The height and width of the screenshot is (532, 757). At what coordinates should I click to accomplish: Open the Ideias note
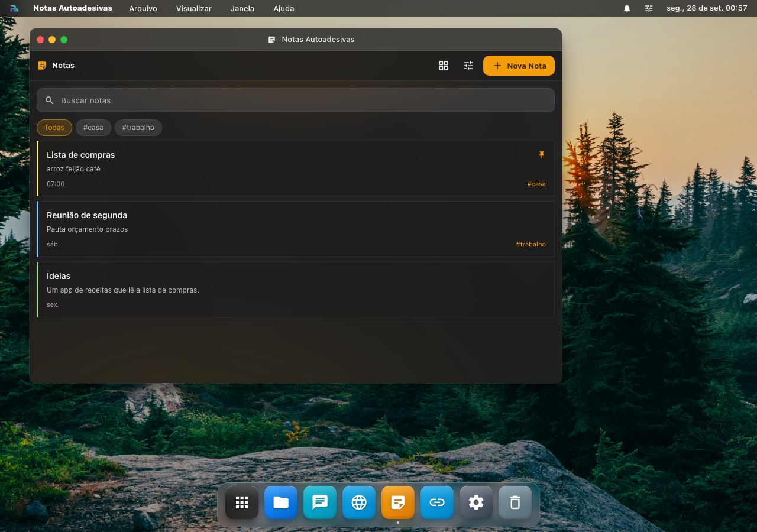pos(296,290)
